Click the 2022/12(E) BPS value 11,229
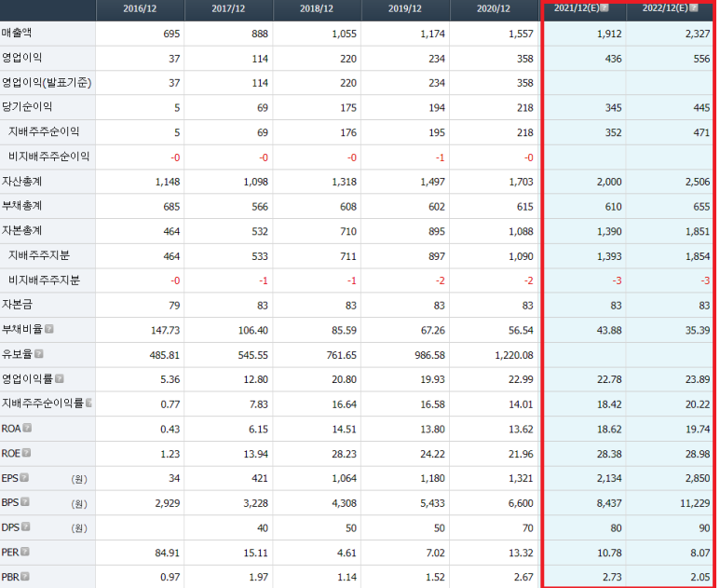Viewport: 720px width, 588px height. pos(695,503)
